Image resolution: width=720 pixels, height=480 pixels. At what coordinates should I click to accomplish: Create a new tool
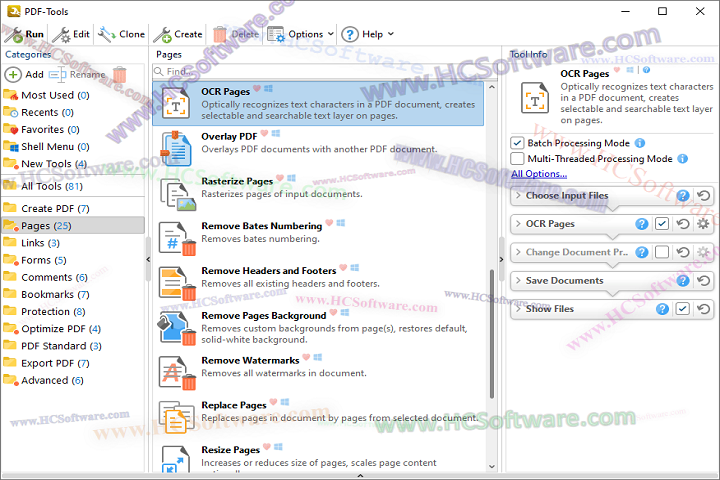pyautogui.click(x=178, y=34)
